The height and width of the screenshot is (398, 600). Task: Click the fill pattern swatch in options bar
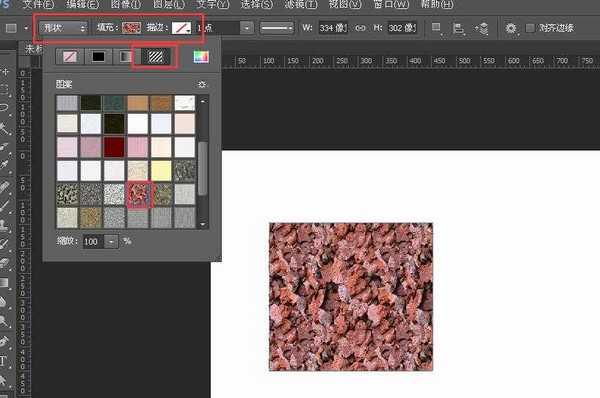(131, 28)
